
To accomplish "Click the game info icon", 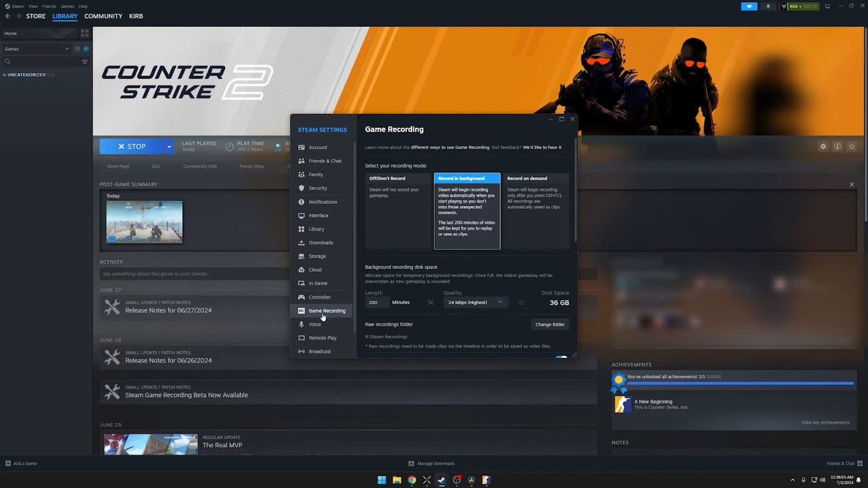I will point(838,146).
